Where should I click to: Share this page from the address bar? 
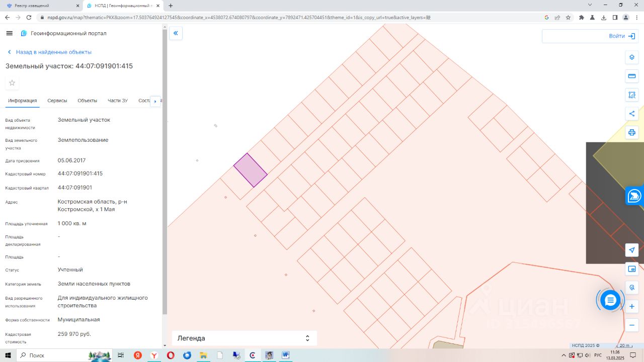[557, 17]
